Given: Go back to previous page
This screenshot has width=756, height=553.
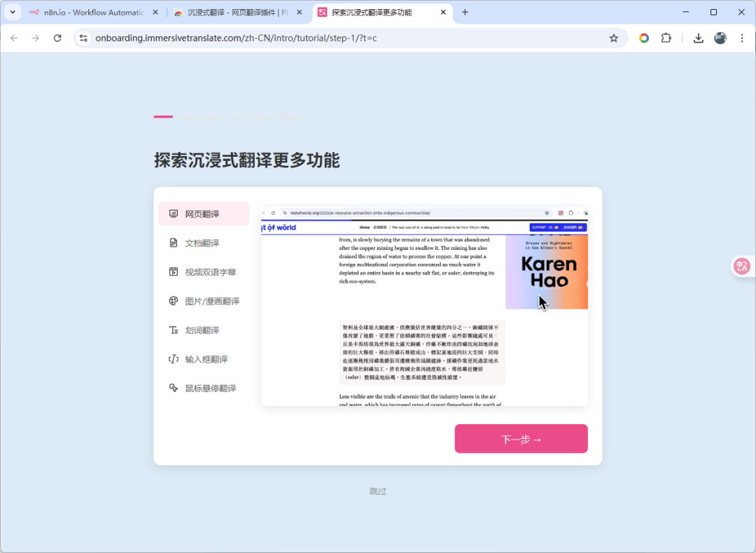Looking at the screenshot, I should tap(14, 38).
